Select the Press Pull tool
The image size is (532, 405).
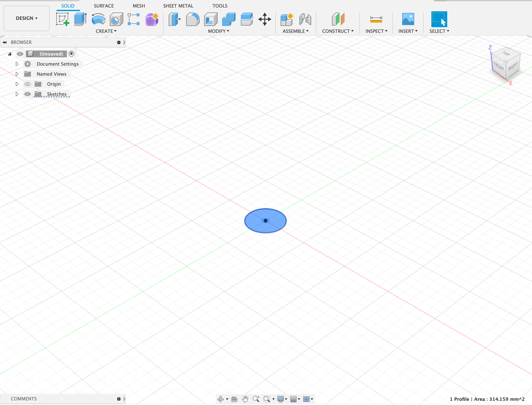point(175,19)
